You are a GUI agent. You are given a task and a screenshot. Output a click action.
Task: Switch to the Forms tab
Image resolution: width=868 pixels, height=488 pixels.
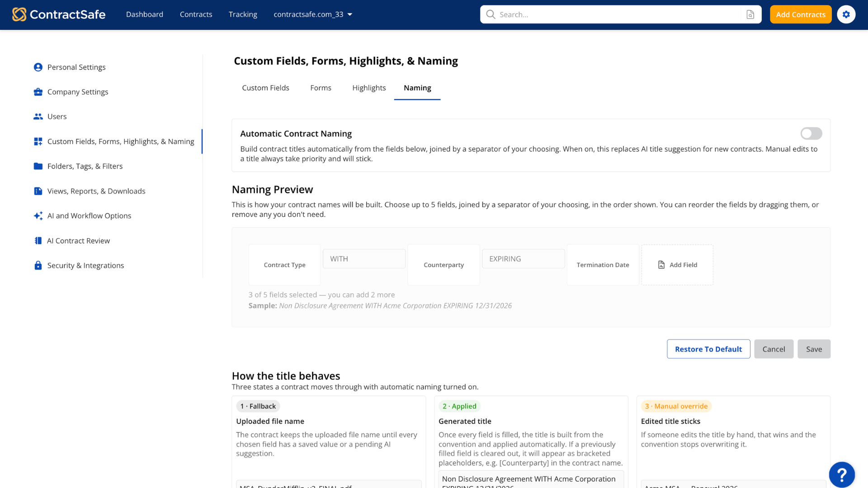[x=321, y=88]
